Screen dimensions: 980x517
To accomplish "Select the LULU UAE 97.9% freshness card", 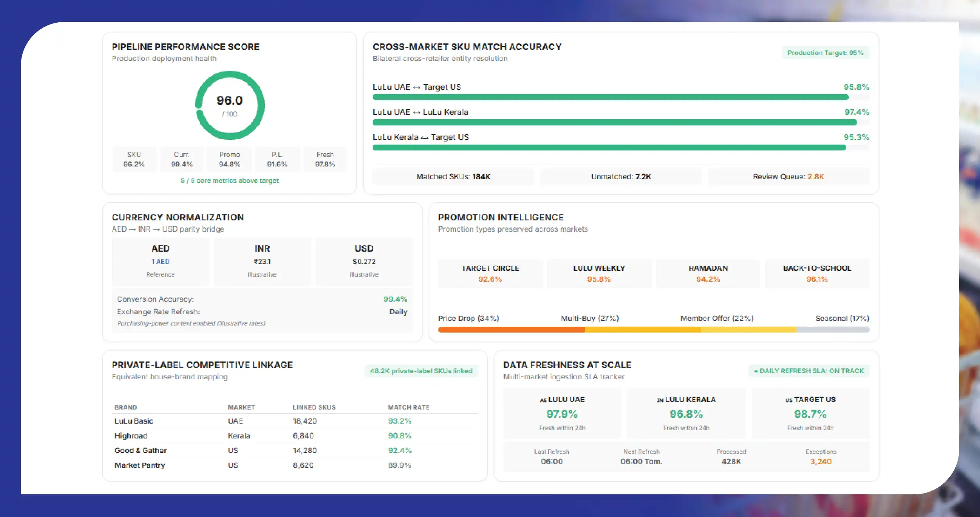I will tap(562, 413).
